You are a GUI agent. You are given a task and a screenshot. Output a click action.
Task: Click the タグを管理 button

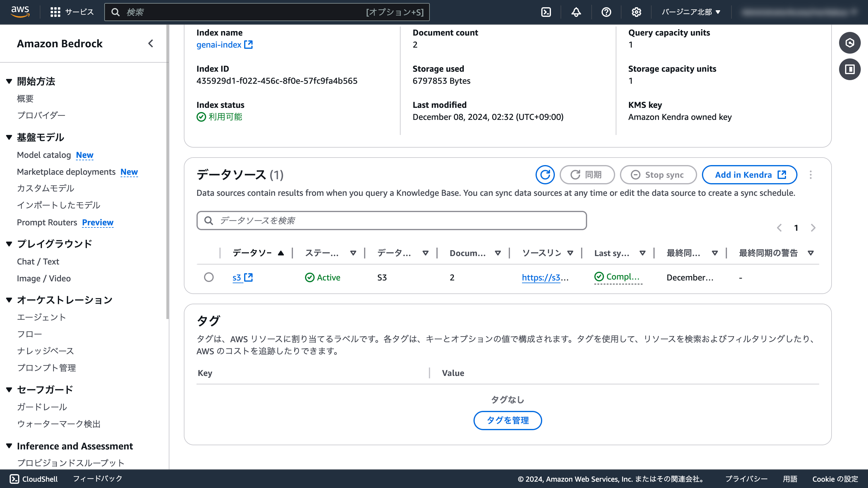508,420
